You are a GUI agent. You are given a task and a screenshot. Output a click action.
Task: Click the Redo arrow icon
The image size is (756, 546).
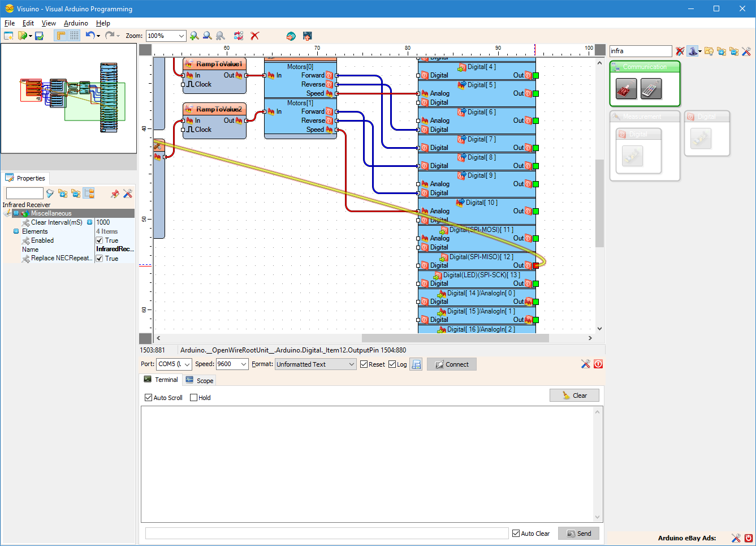pos(110,36)
